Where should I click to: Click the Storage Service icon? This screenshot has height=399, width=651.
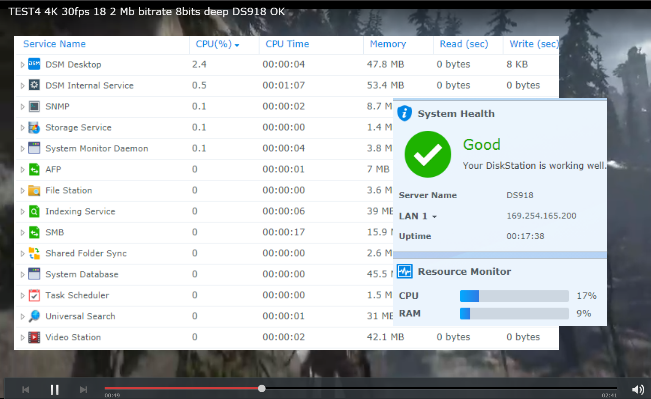pyautogui.click(x=34, y=127)
